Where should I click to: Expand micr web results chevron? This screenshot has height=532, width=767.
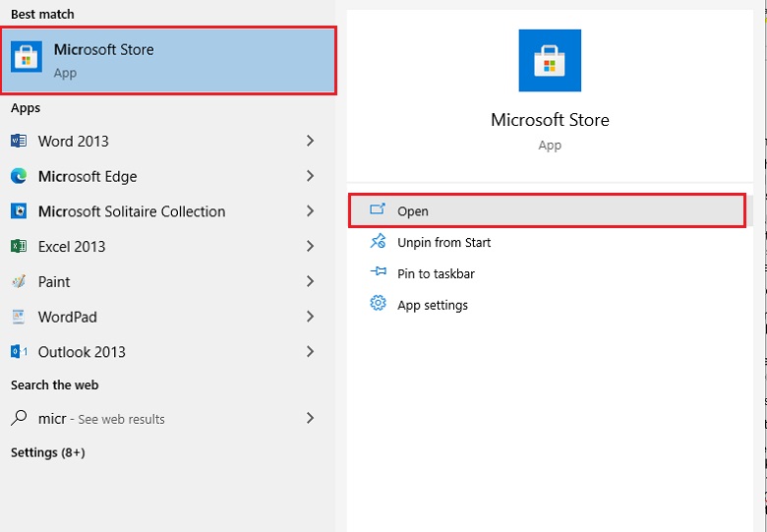tap(310, 418)
